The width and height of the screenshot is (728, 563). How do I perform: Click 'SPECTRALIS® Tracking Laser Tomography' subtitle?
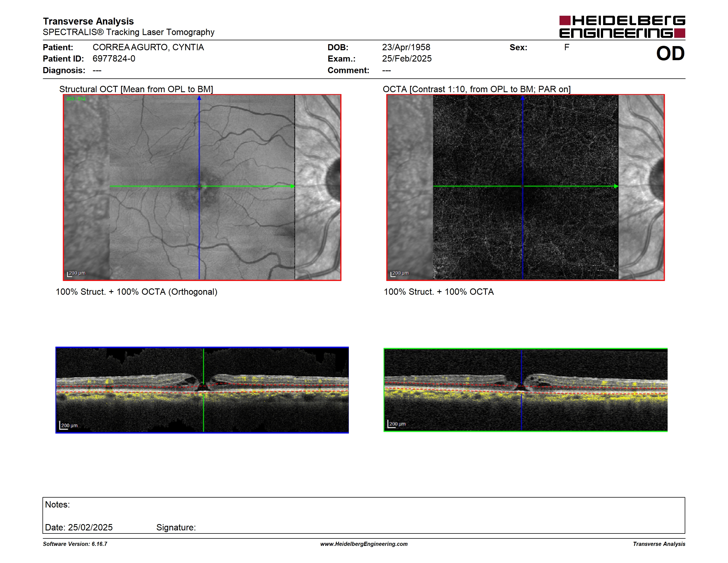point(129,32)
